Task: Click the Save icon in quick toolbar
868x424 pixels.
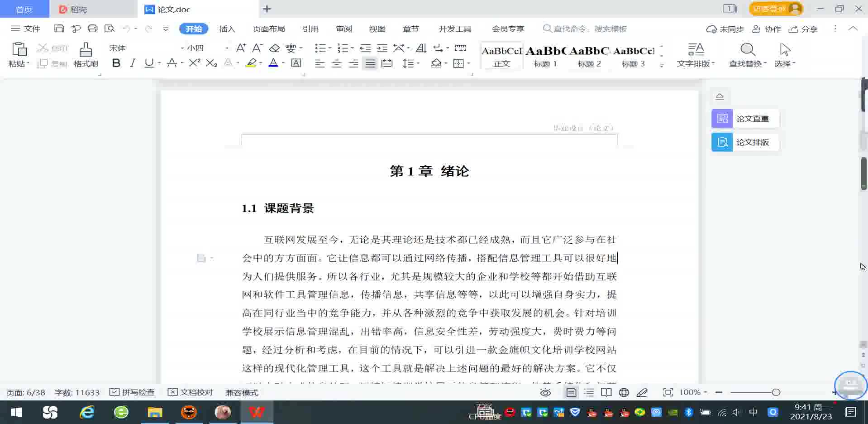Action: (x=59, y=29)
